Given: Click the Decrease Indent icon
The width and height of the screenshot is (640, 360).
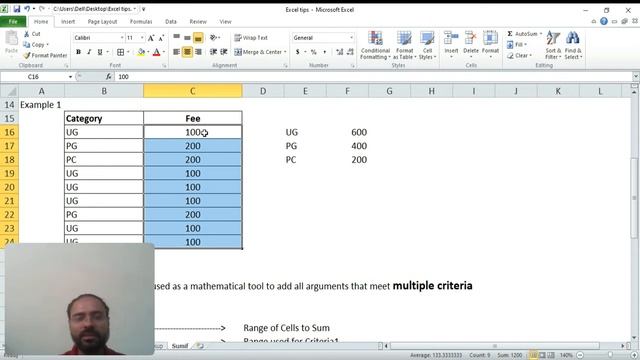Looking at the screenshot, I should (213, 52).
